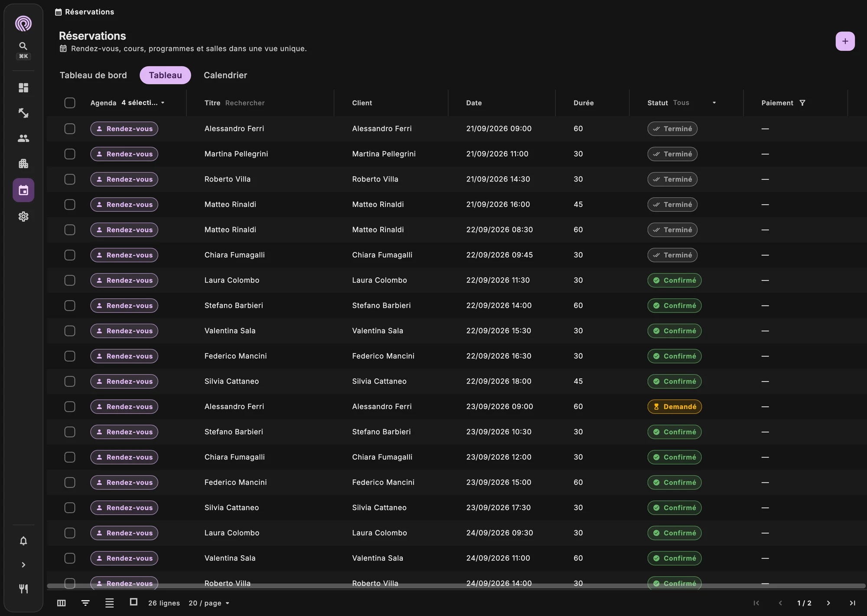Screen dimensions: 867x616
Task: Switch to the Calendrier tab
Action: click(225, 75)
